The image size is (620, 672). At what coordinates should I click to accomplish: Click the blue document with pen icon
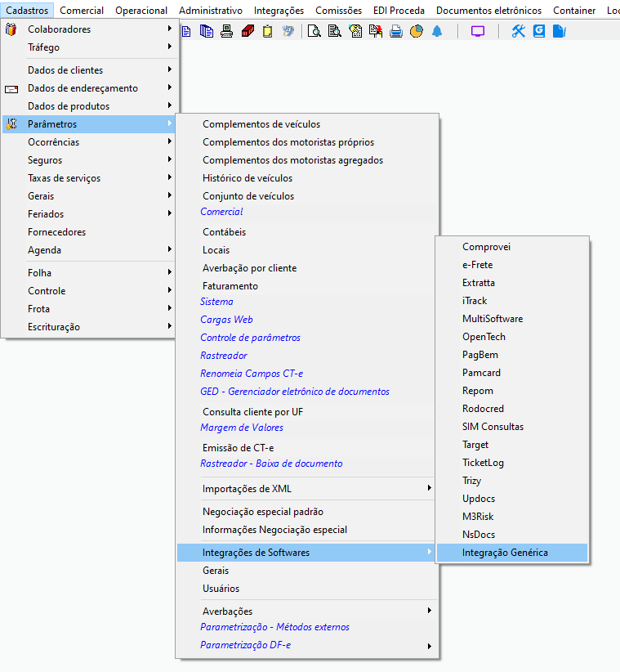560,31
